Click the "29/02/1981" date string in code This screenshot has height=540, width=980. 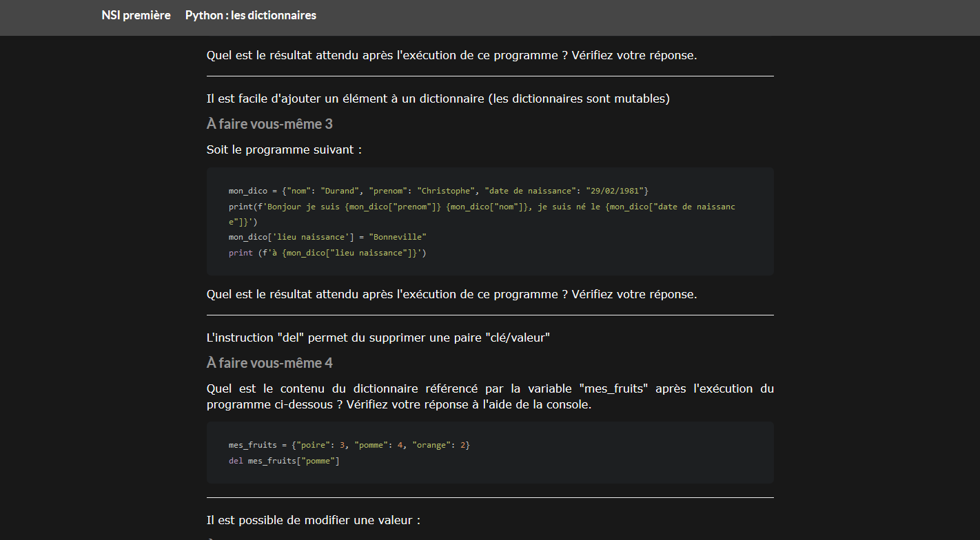click(615, 191)
